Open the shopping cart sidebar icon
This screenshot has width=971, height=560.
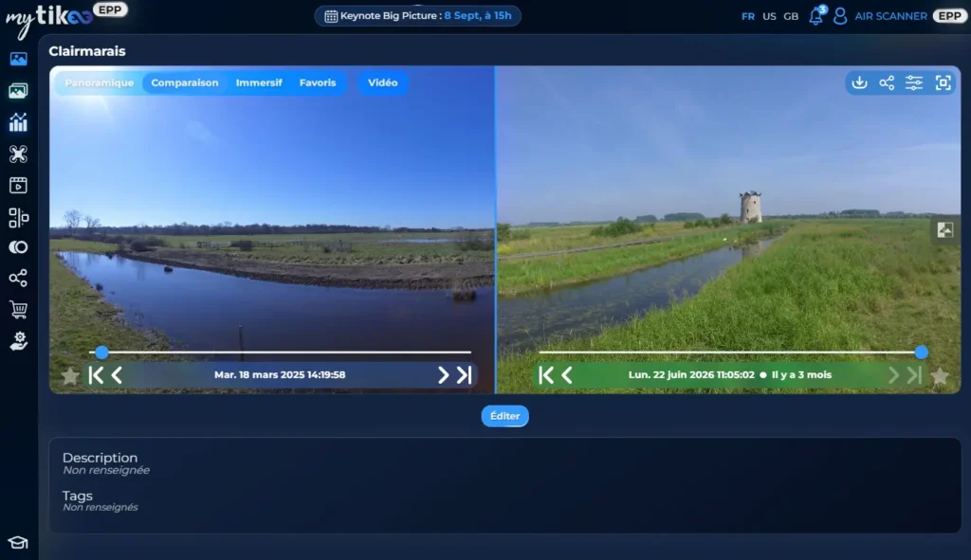point(18,309)
